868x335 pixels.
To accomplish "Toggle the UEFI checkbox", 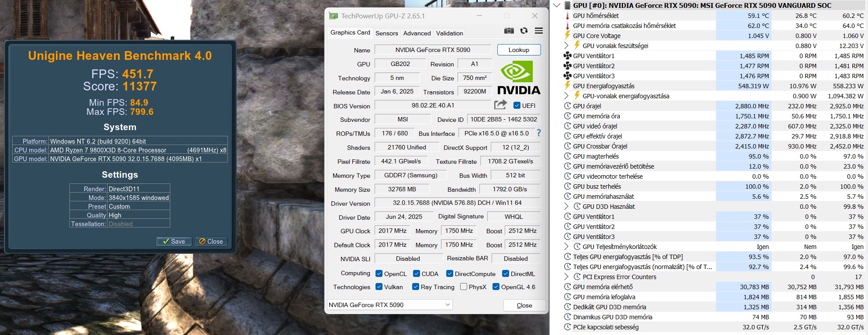I will tap(517, 105).
